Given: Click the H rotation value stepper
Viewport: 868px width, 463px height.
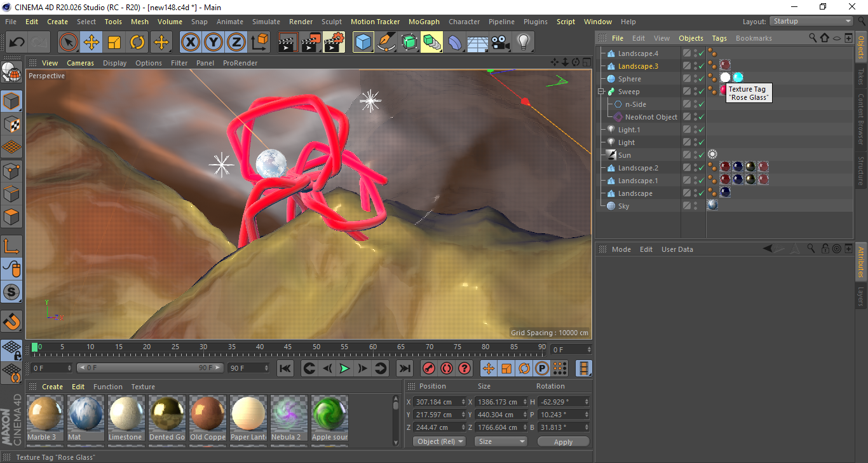Looking at the screenshot, I should [587, 402].
